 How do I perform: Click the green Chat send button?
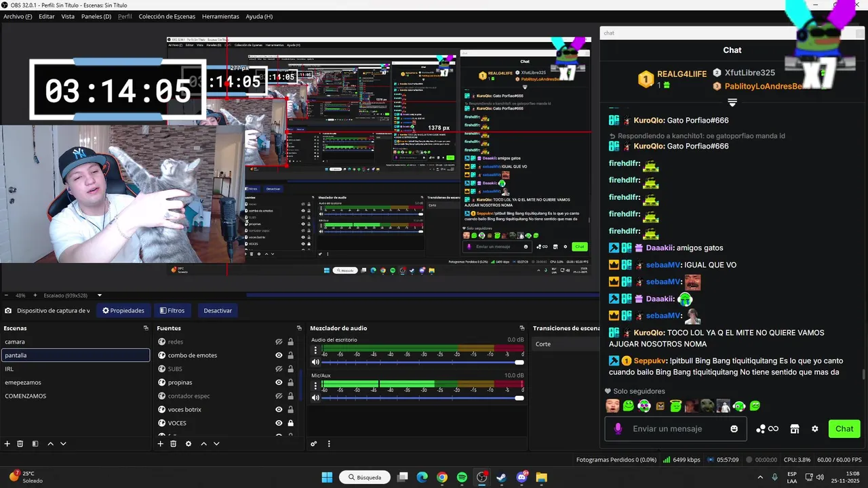pyautogui.click(x=844, y=428)
